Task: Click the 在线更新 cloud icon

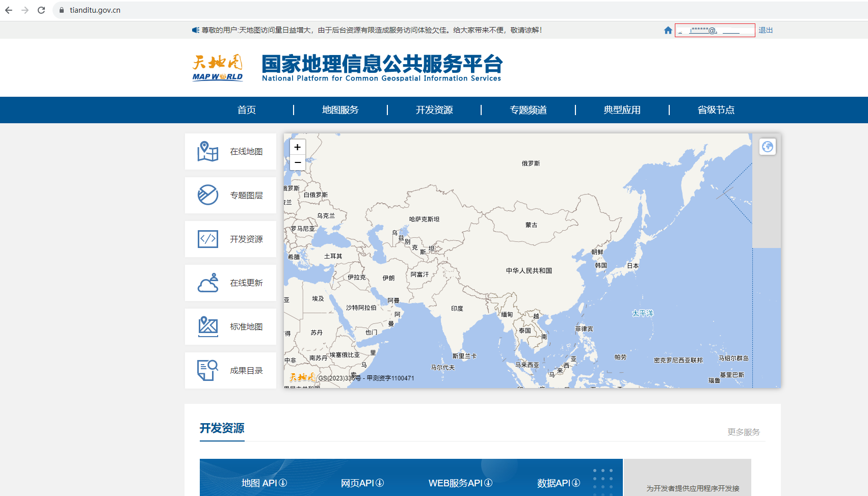Action: tap(208, 283)
